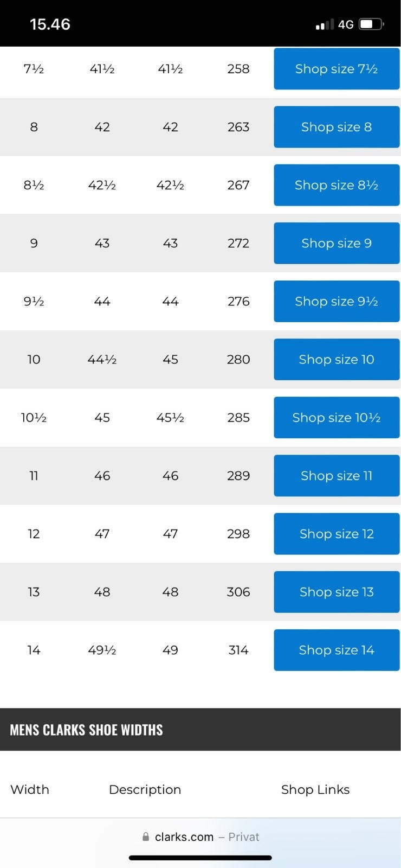Screen dimensions: 401x868
Task: Click the Mens Clarks Shoe Widths header
Action: (x=87, y=730)
